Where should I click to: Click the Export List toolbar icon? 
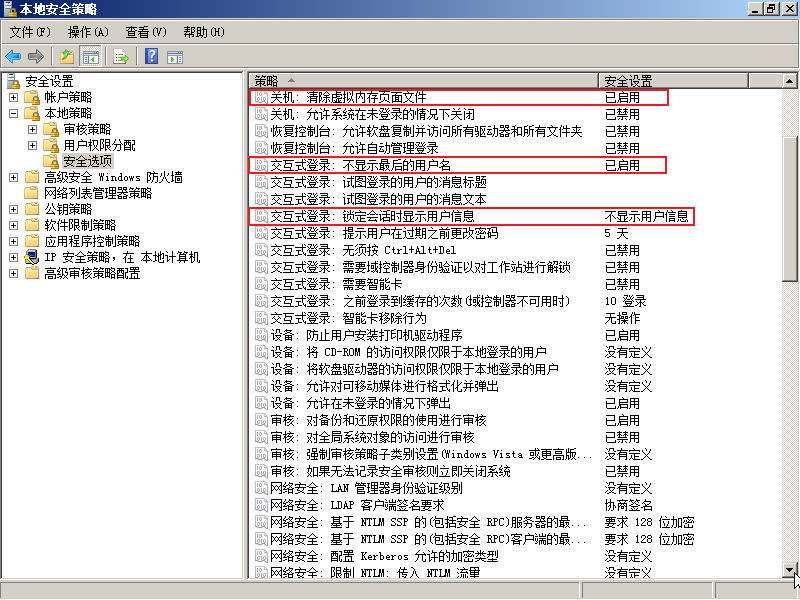pos(121,57)
